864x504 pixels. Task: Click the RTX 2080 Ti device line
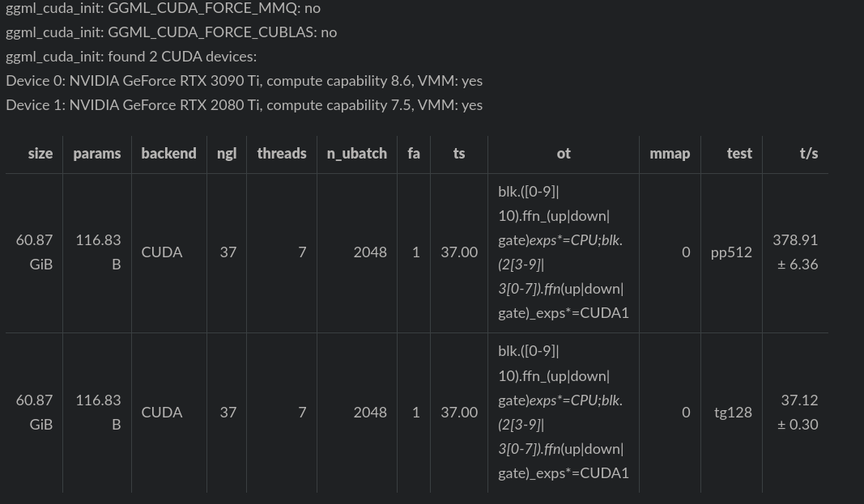tap(244, 105)
